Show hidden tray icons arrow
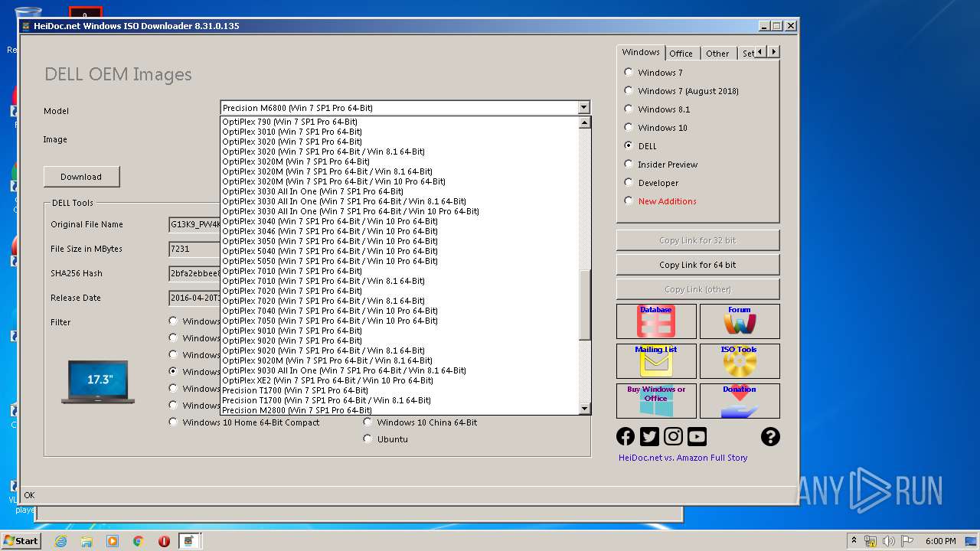This screenshot has height=551, width=980. (x=854, y=541)
